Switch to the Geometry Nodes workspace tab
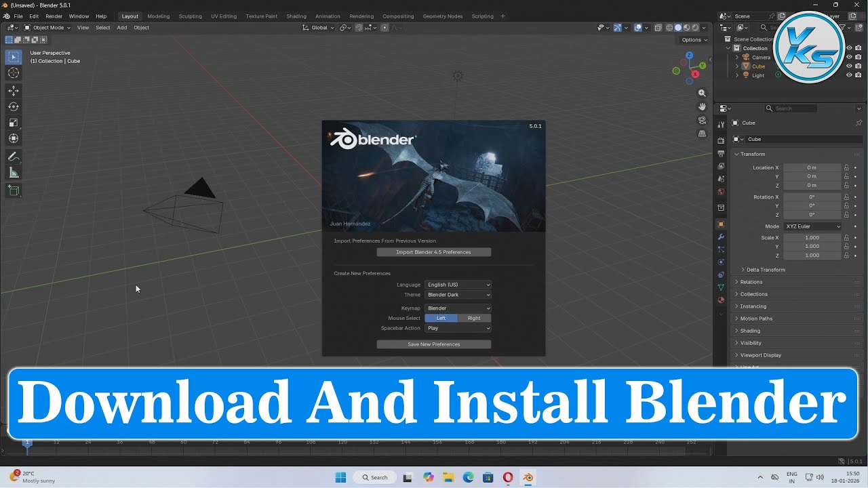 [443, 16]
